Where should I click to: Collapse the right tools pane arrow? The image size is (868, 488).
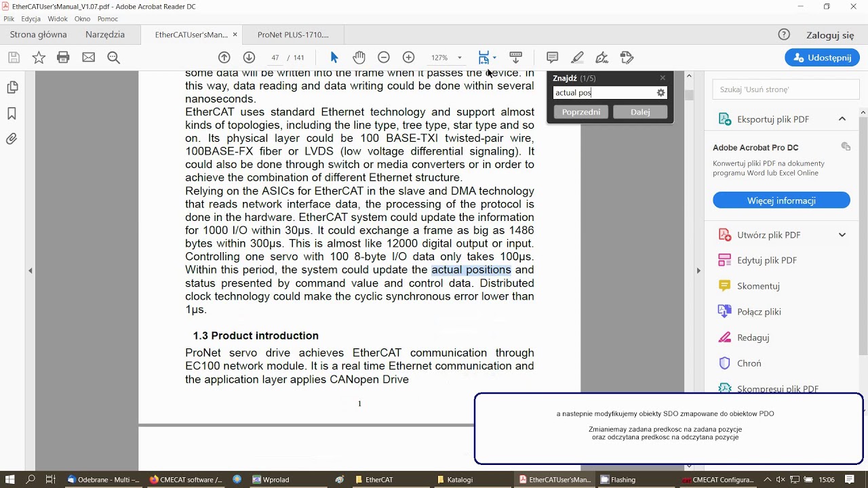698,270
